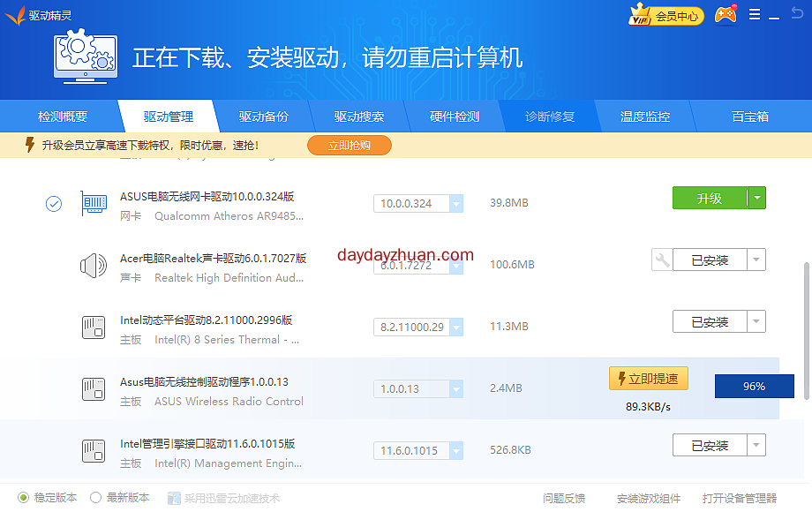812x512 pixels.
Task: Click the 采用迅雷云加速技术 label
Action: 232,498
